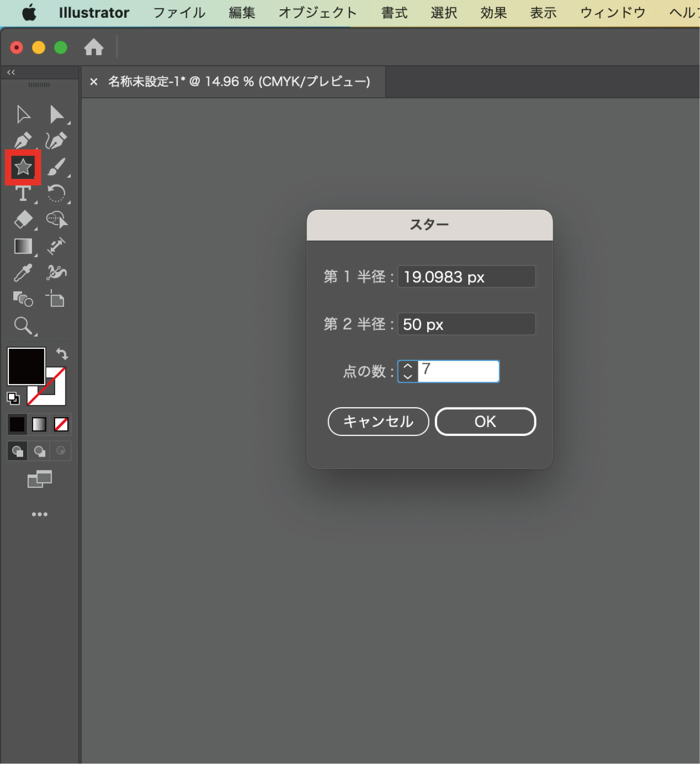Reset to default fill and stroke
Image resolution: width=700 pixels, height=764 pixels.
coord(13,398)
